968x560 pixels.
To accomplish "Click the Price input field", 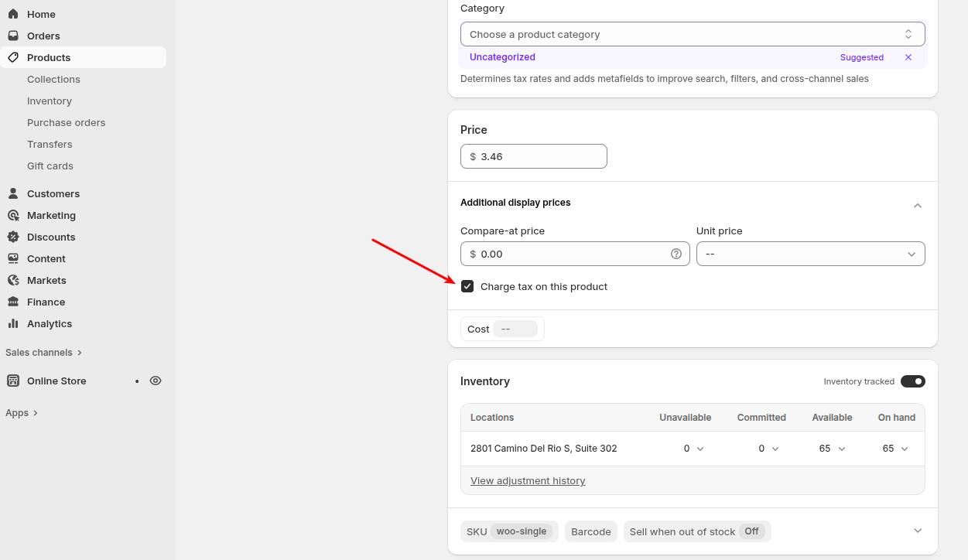I will [x=534, y=156].
